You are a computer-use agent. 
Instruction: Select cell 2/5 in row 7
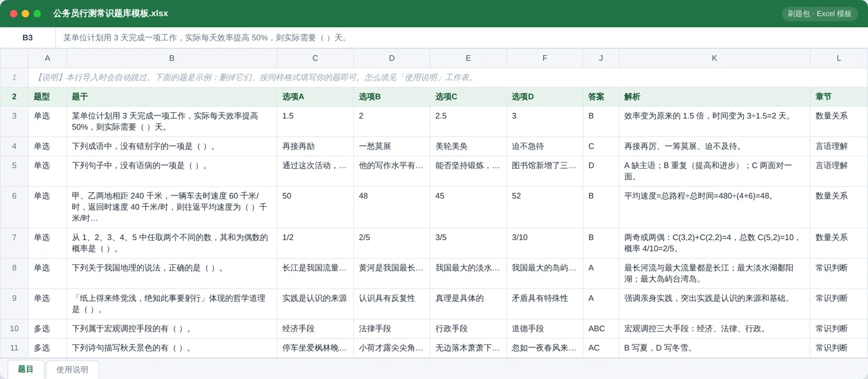tap(392, 243)
